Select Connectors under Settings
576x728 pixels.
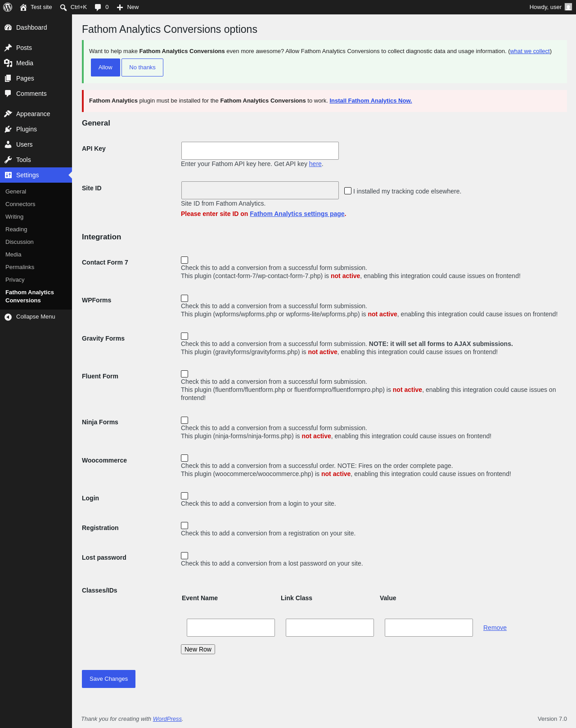pos(20,204)
